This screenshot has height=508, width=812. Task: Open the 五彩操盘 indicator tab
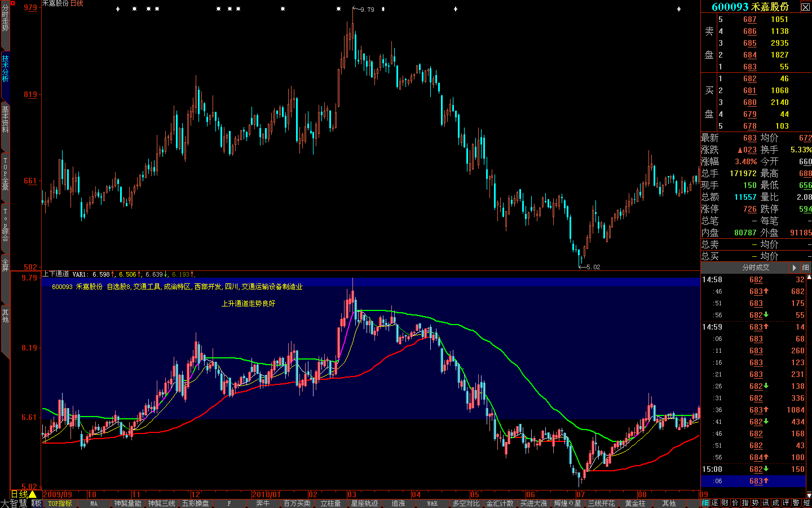tap(195, 503)
